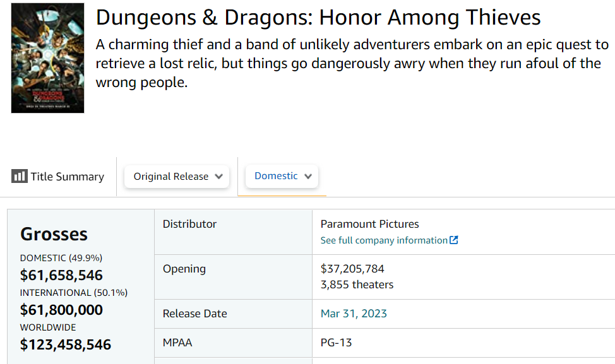Click the chevron arrow next to Domestic
615x364 pixels.
(308, 177)
